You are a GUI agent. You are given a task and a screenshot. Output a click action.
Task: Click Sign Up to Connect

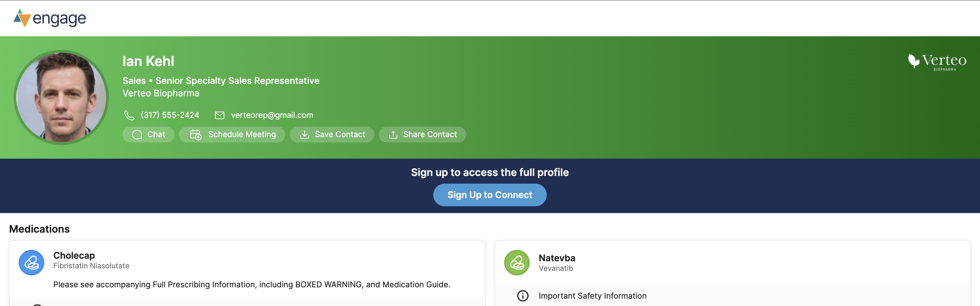click(x=490, y=195)
